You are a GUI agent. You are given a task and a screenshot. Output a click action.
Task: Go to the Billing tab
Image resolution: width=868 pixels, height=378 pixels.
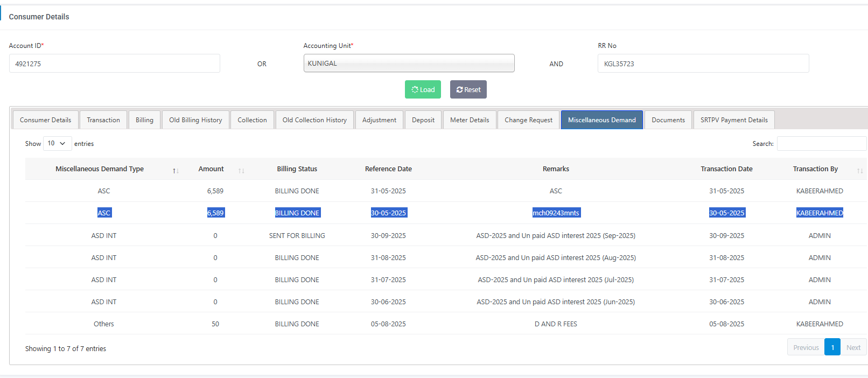[x=144, y=120]
